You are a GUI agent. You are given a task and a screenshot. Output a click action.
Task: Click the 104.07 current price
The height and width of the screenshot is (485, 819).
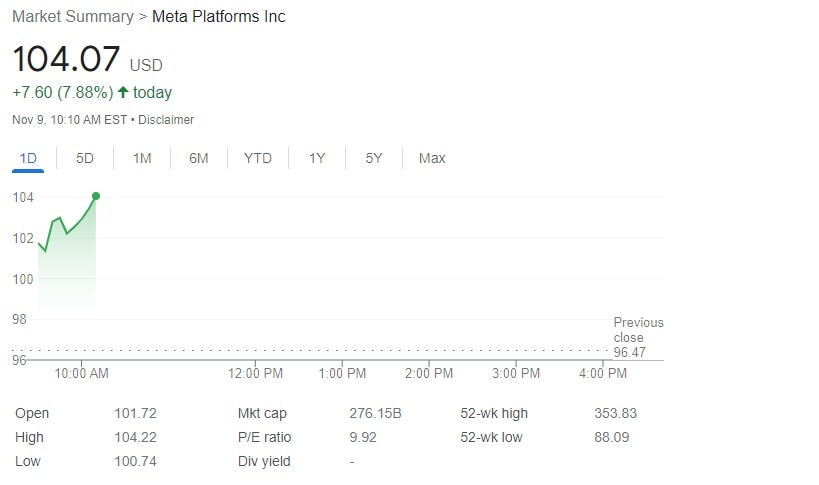66,58
